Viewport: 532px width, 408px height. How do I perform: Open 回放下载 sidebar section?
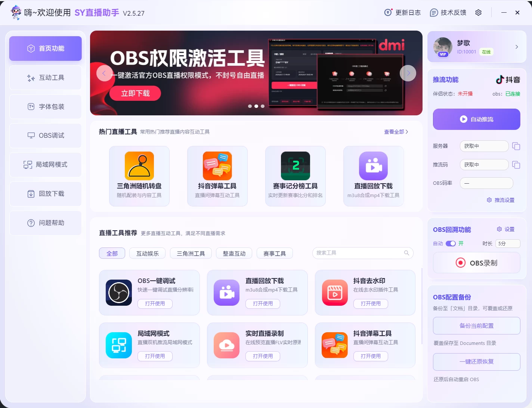[46, 194]
